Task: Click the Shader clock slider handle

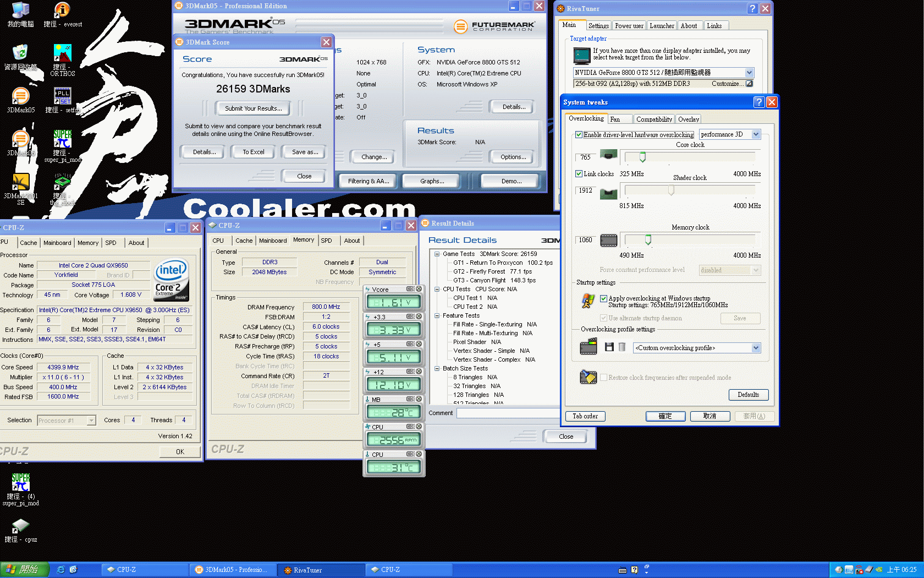Action: [x=671, y=190]
